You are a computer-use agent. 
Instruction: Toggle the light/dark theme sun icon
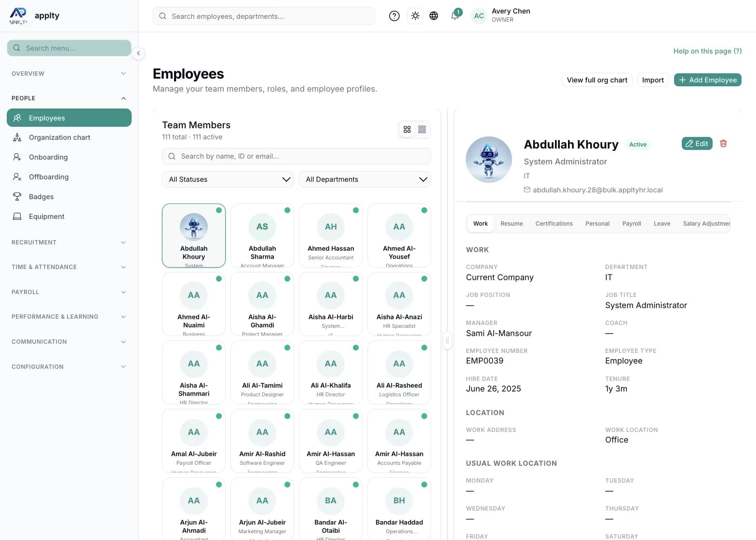415,16
